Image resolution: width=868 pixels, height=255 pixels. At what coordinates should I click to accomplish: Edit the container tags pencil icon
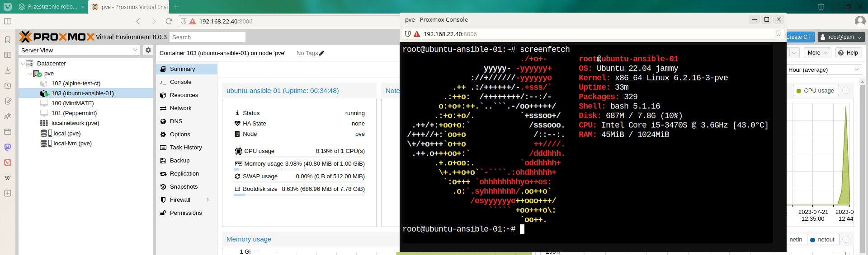(322, 53)
